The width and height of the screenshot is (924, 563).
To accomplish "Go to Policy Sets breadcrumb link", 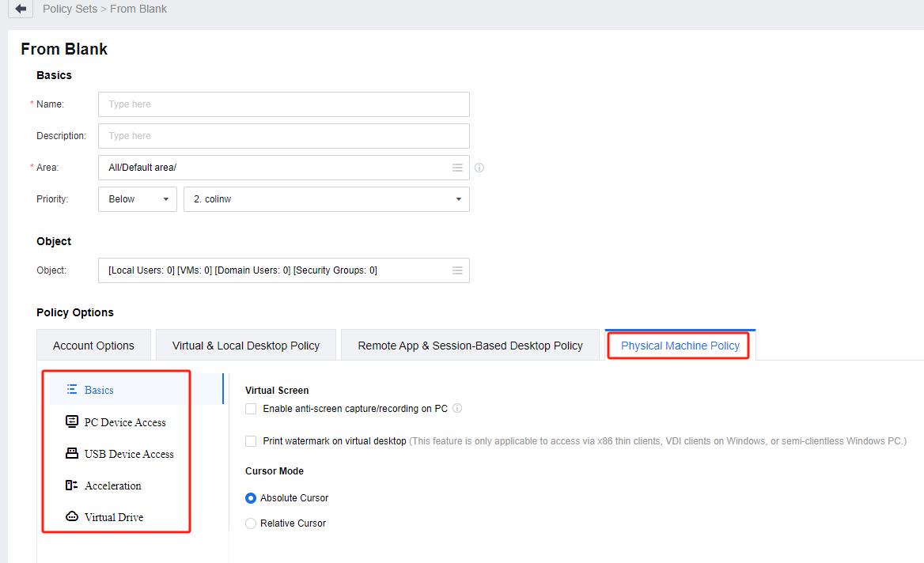I will click(70, 9).
